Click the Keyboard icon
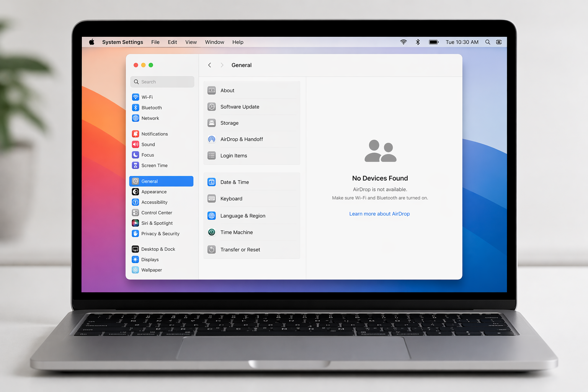This screenshot has height=392, width=588. (x=212, y=199)
